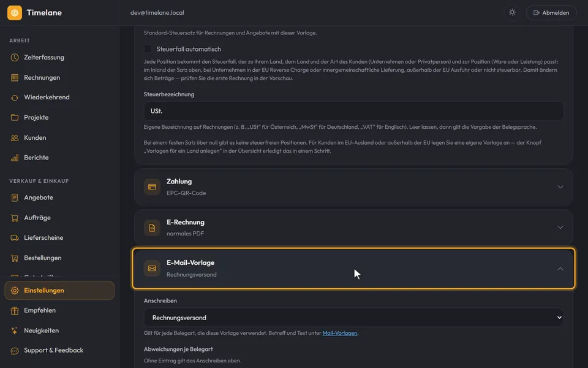
Task: Toggle light mode with sun icon
Action: [x=512, y=12]
